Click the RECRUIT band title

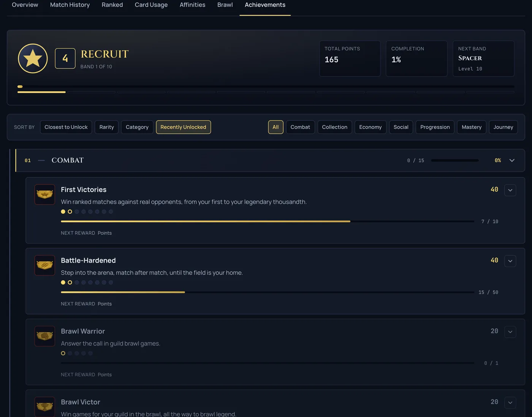(104, 54)
